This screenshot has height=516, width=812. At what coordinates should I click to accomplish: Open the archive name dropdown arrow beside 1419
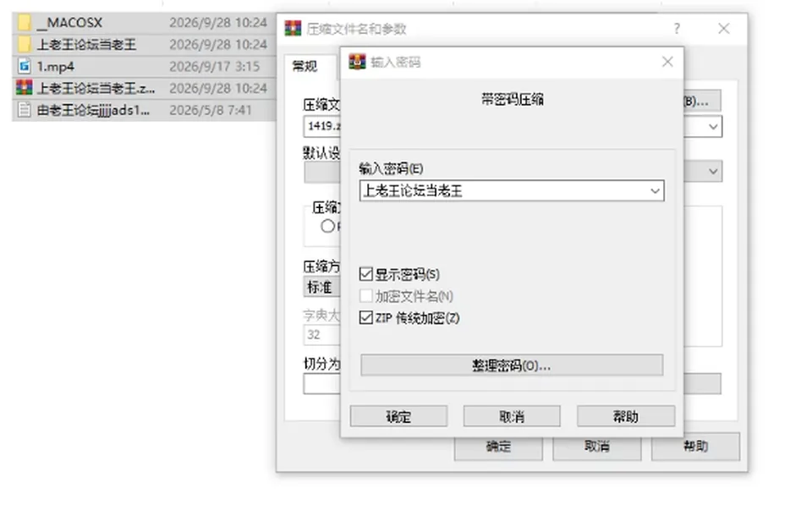713,126
